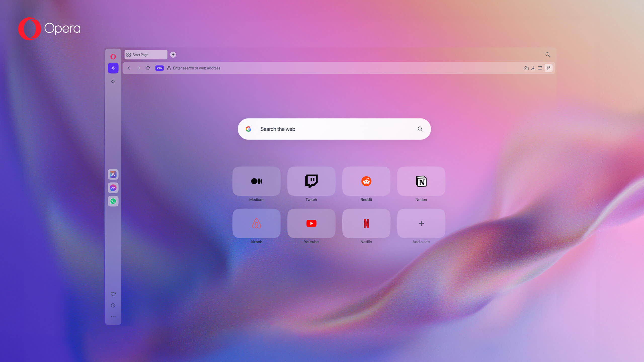Viewport: 644px width, 362px height.
Task: Navigate back using back arrow button
Action: coord(128,68)
